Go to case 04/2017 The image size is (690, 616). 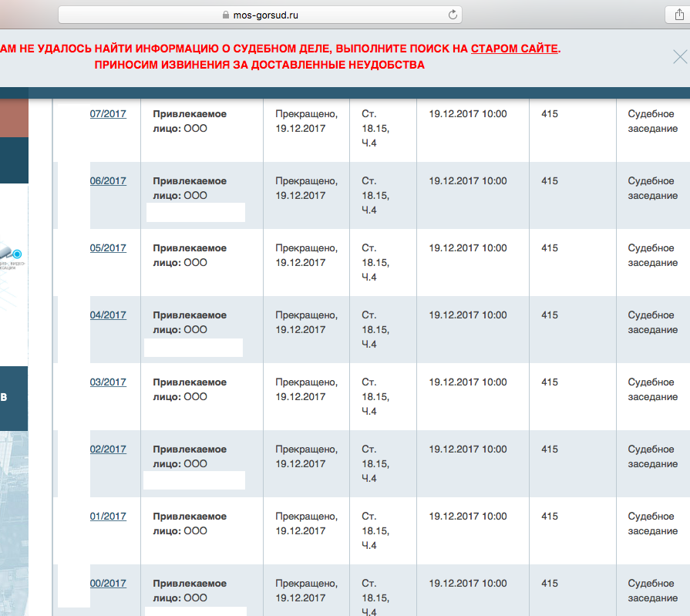[108, 315]
